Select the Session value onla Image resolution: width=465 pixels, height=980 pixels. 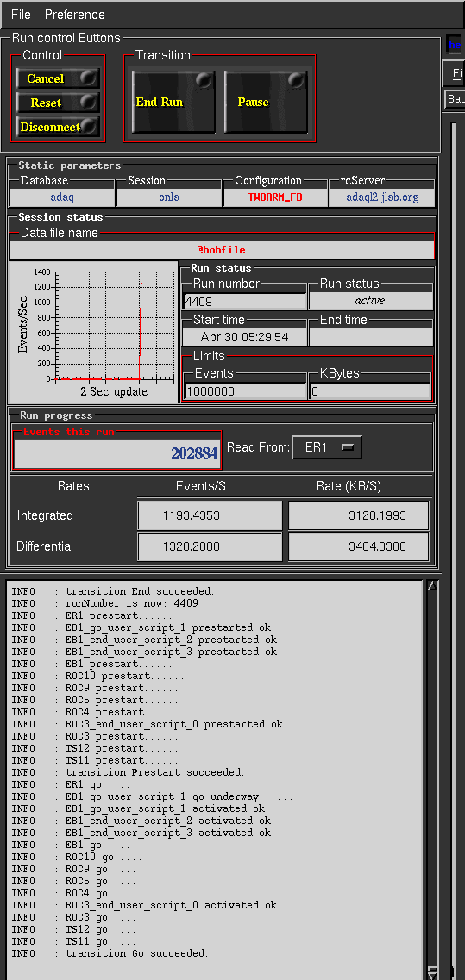coord(169,197)
